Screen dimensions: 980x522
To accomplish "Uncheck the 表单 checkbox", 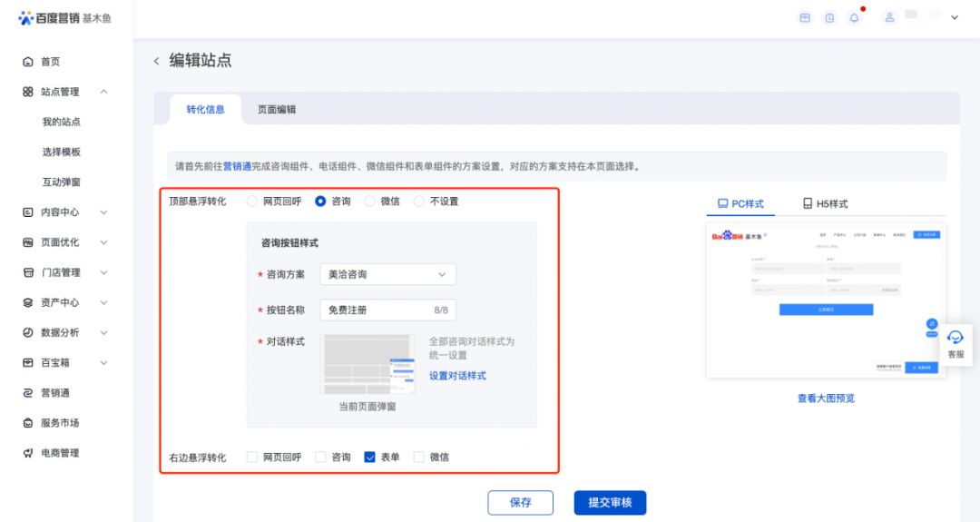I will coord(369,458).
